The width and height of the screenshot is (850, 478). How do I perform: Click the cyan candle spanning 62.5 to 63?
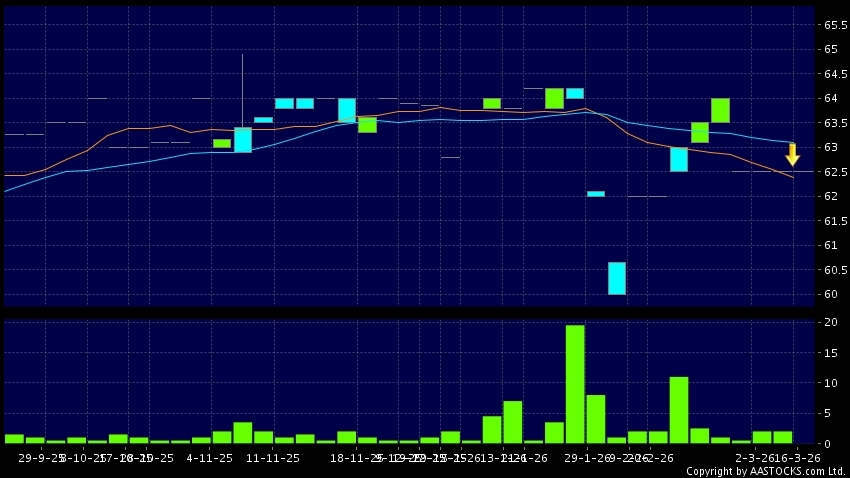[x=679, y=159]
